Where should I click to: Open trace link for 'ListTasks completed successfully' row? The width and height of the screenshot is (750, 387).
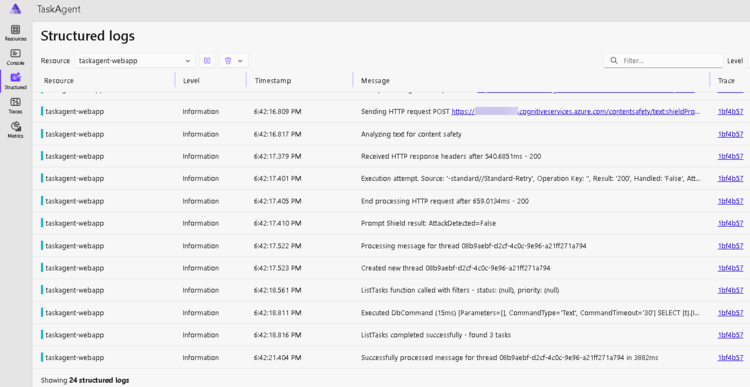tap(730, 335)
